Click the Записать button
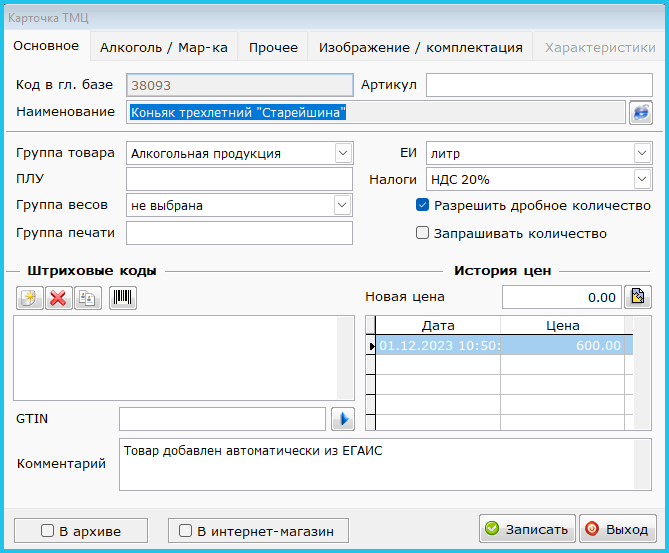The image size is (669, 553). tap(527, 529)
